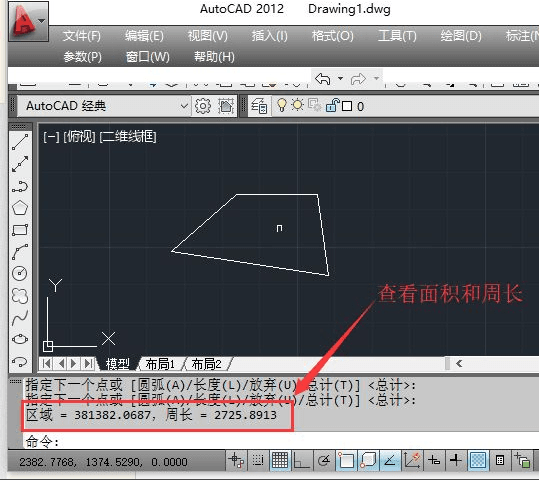Select the Circle tool

pos(20,274)
